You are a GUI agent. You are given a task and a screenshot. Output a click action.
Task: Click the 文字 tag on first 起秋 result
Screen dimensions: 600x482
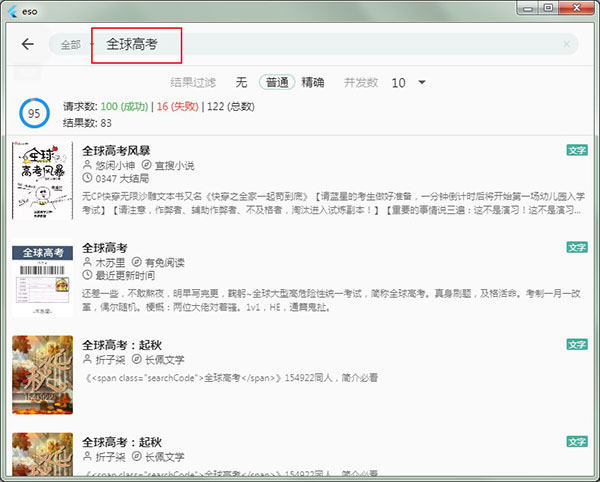tap(577, 345)
